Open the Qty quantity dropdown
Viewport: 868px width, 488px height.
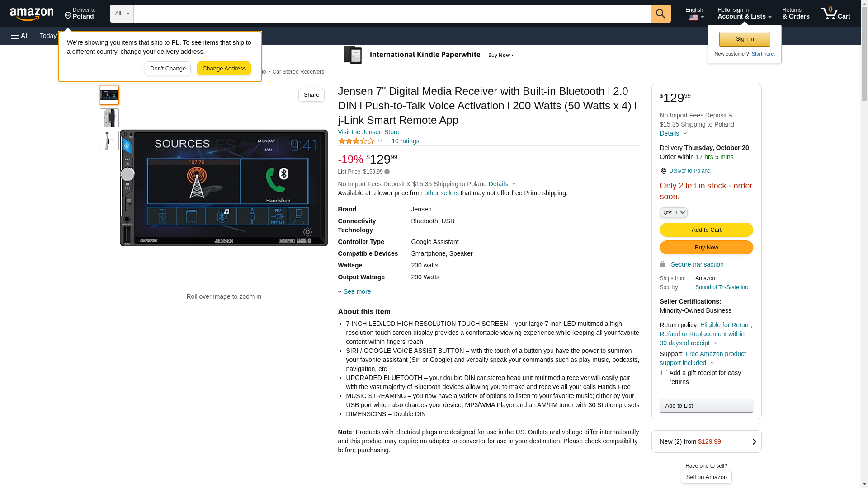point(674,212)
